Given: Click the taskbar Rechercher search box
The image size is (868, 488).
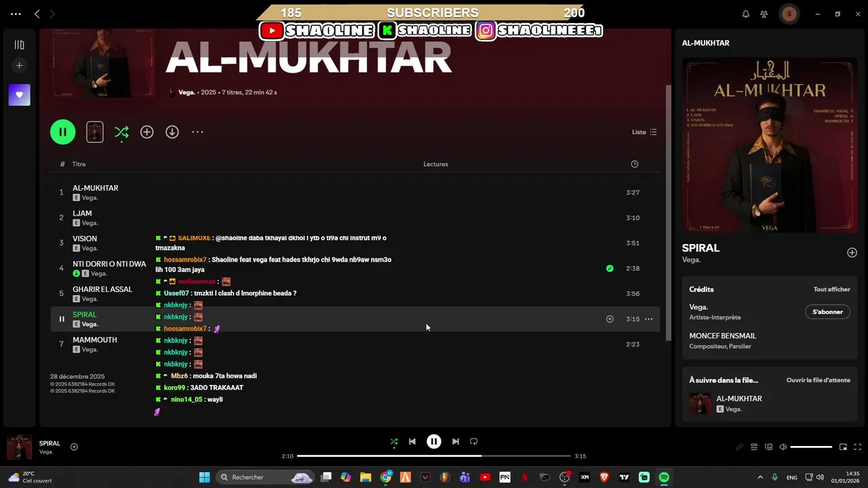Looking at the screenshot, I should [265, 477].
